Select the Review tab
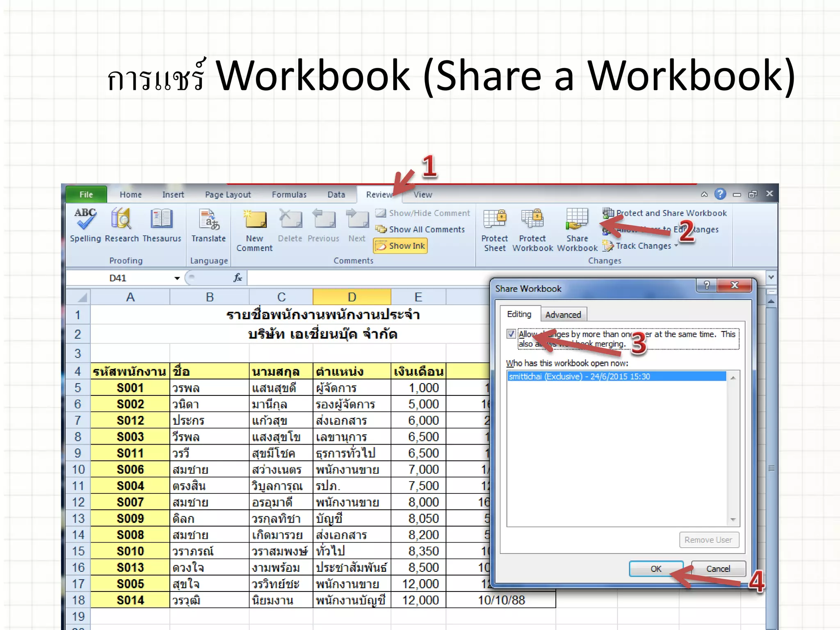 (x=379, y=194)
